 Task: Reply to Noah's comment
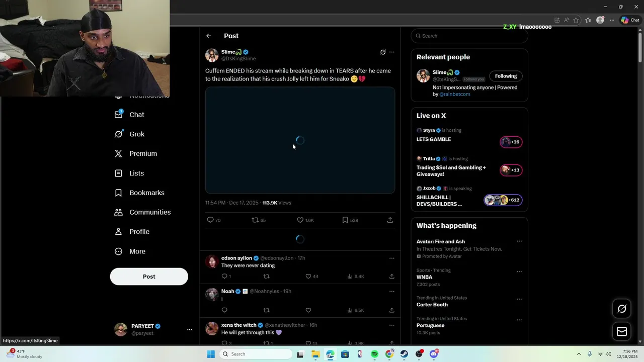coord(224,310)
